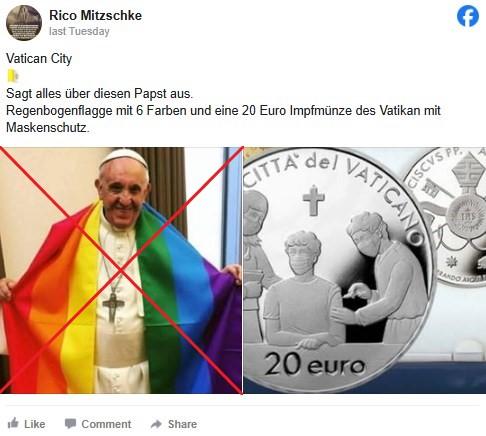Screen dimensions: 486x436
Task: Click the partially visible second coin
Action: point(447,217)
